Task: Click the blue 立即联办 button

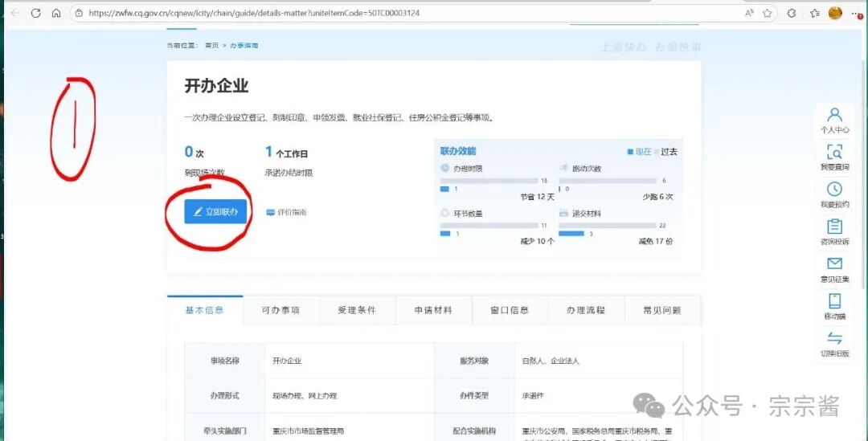Action: click(x=215, y=212)
